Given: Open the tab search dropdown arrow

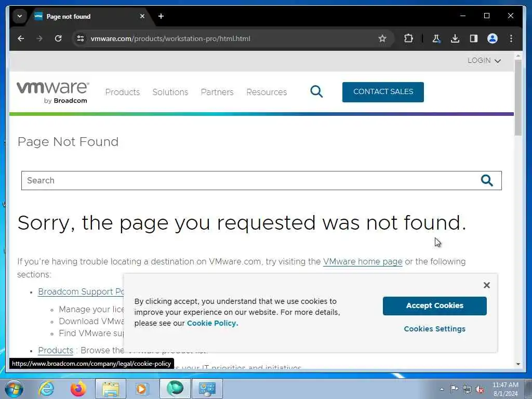Looking at the screenshot, I should pos(20,16).
